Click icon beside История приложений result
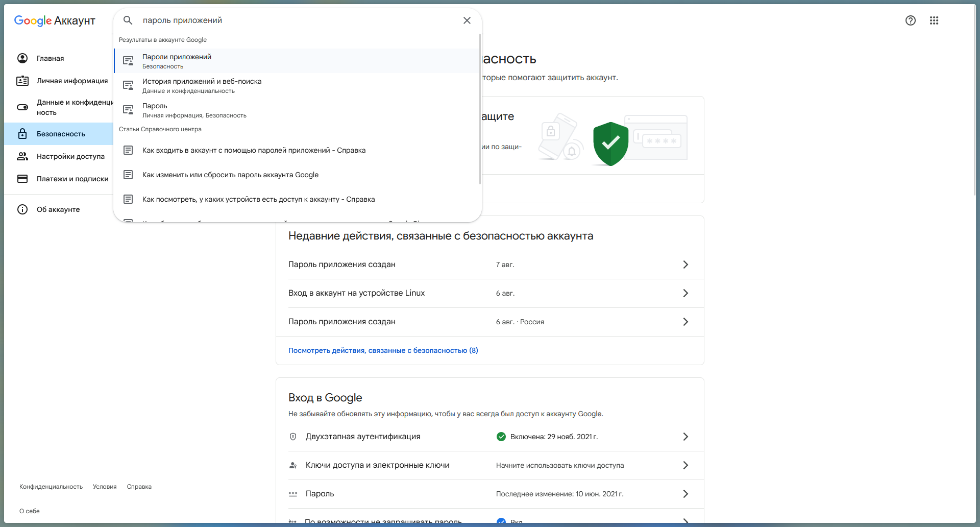 (x=128, y=85)
